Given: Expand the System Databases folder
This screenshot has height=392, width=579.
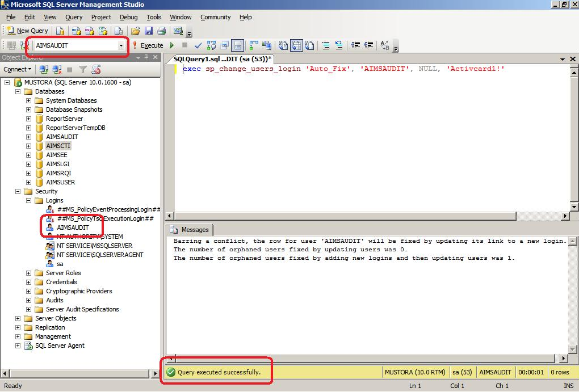Looking at the screenshot, I should point(28,100).
